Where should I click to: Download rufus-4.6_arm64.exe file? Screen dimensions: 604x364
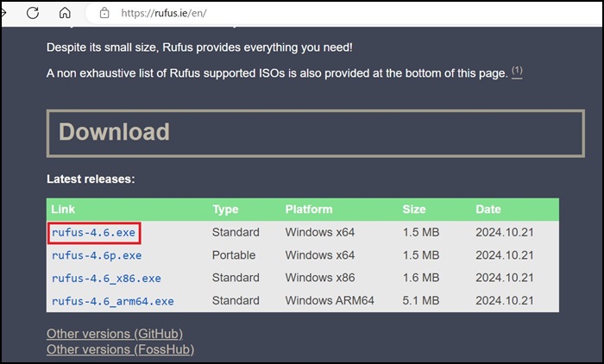[112, 301]
